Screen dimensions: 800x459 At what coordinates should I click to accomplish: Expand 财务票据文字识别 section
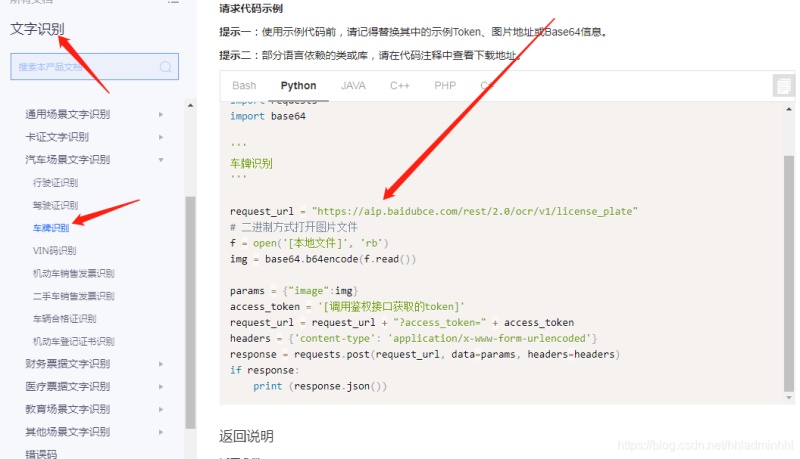[160, 363]
